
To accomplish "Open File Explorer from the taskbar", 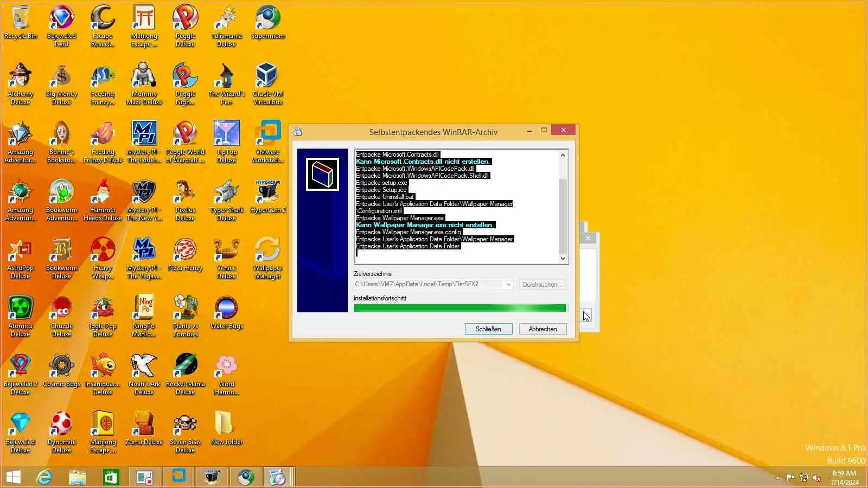I will [78, 477].
